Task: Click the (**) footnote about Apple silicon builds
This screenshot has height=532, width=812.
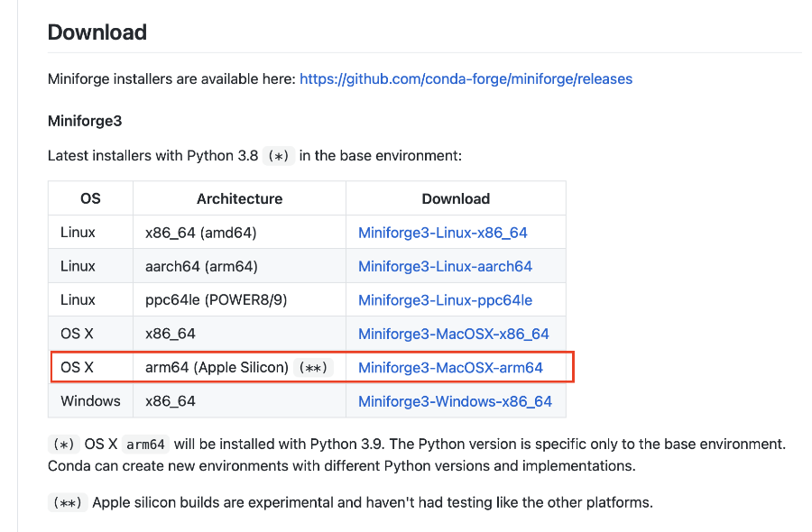Action: tap(68, 503)
